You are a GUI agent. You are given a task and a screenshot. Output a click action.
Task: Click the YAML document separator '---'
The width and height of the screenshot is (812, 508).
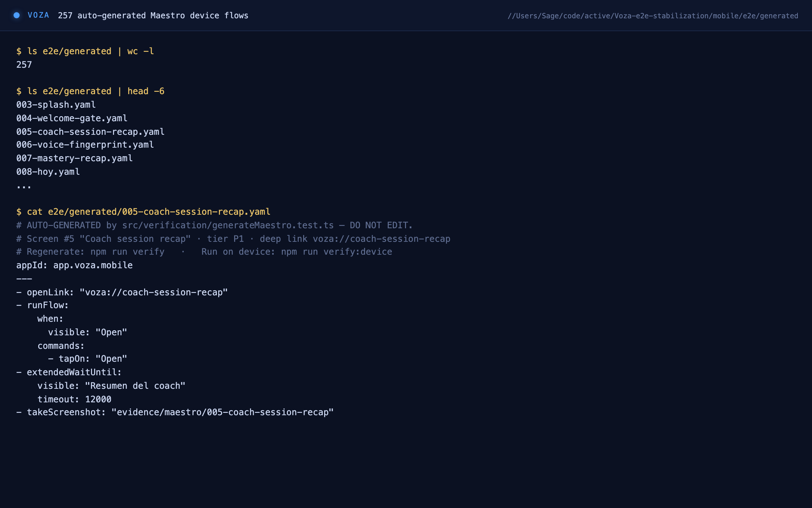click(x=24, y=279)
